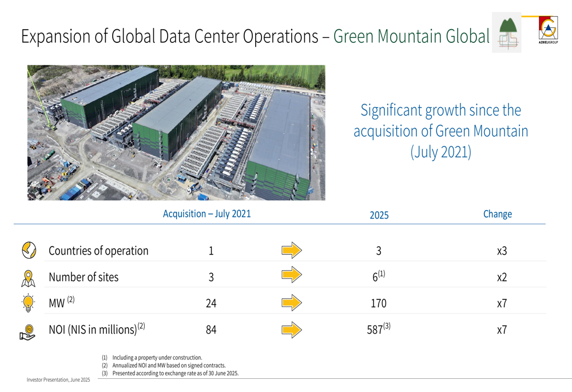The height and width of the screenshot is (392, 572).
Task: Click footnote 'Presented according to exchange rate as of 30 June 2025.'
Action: 176,373
